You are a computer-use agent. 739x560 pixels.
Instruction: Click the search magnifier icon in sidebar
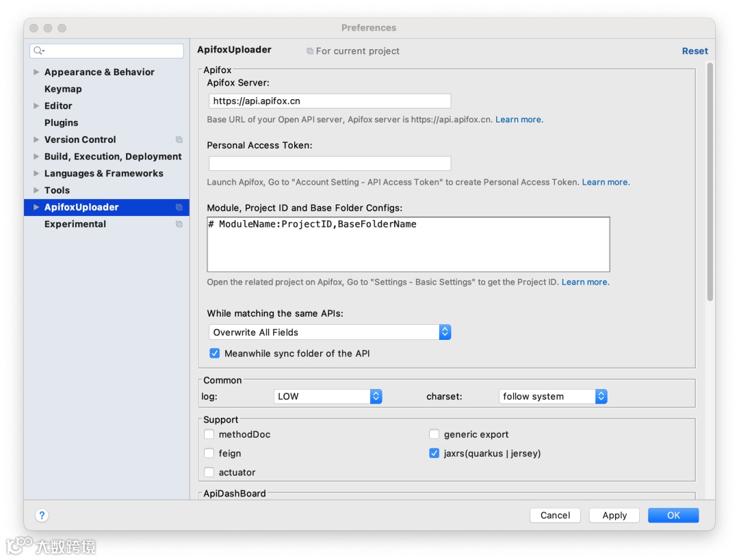[39, 51]
